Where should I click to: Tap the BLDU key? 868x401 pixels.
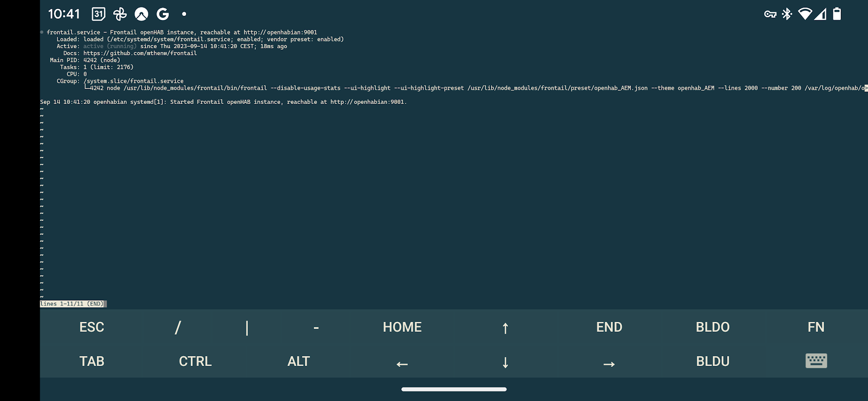click(713, 361)
